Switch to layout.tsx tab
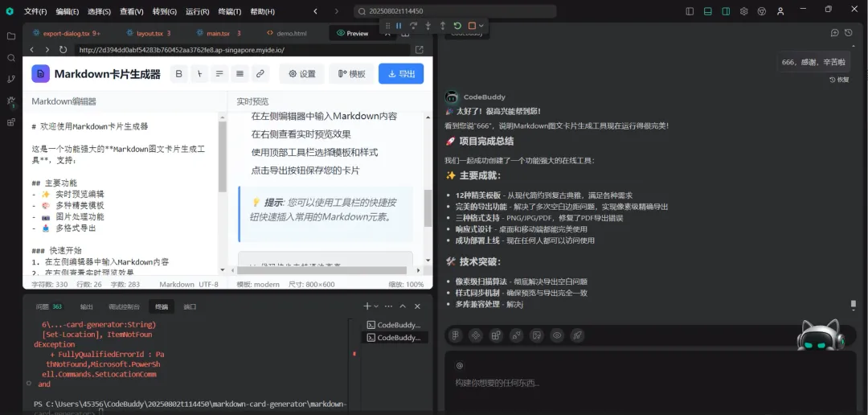 [x=149, y=33]
